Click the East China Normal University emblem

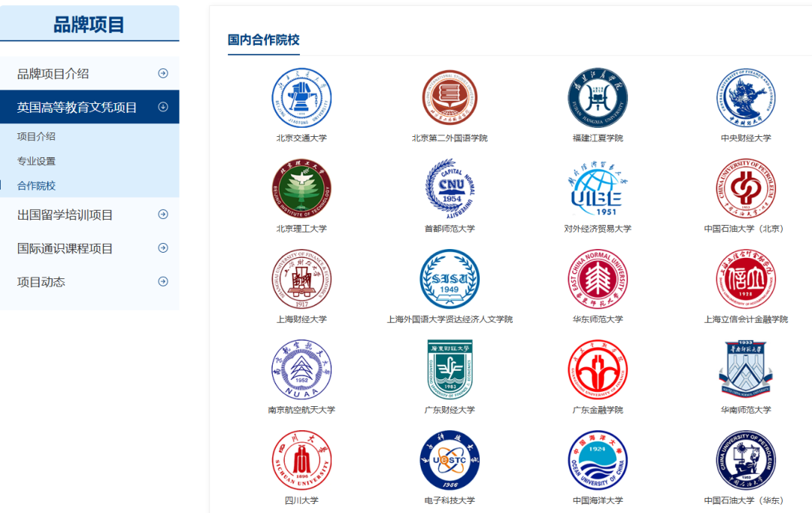598,279
